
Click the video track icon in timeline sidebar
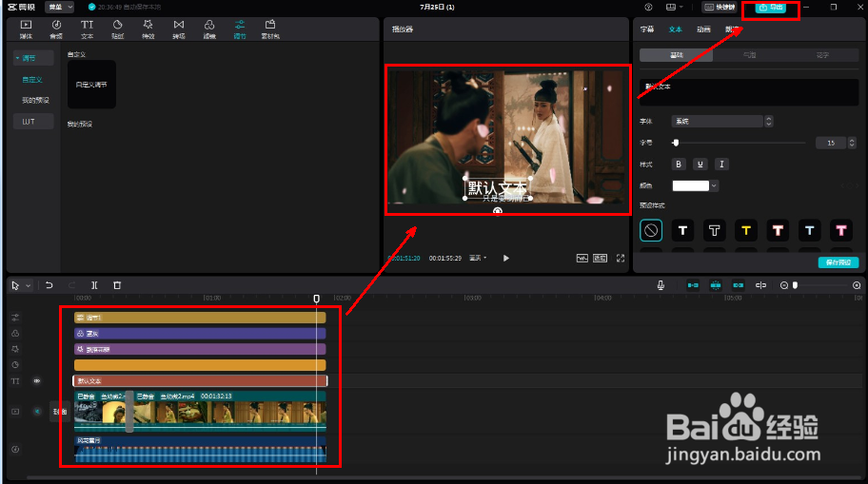tap(15, 412)
